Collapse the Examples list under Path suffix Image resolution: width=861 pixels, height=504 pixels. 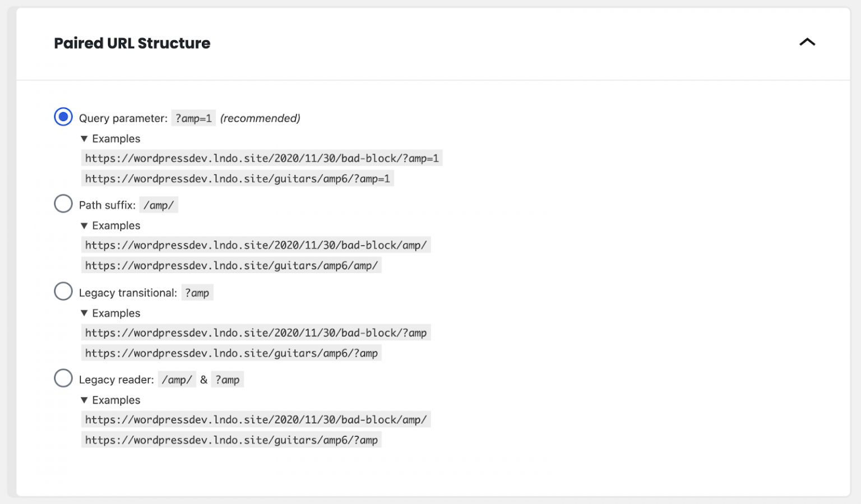tap(110, 225)
